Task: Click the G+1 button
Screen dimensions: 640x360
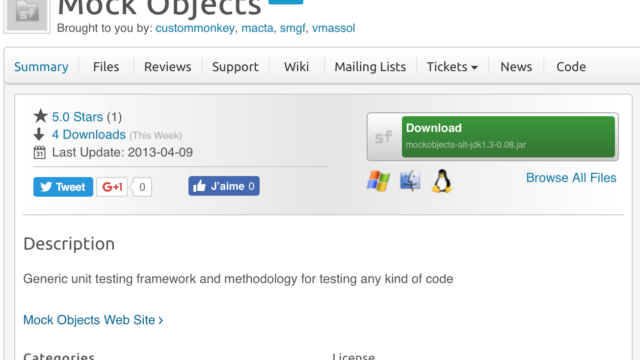Action: [x=112, y=187]
